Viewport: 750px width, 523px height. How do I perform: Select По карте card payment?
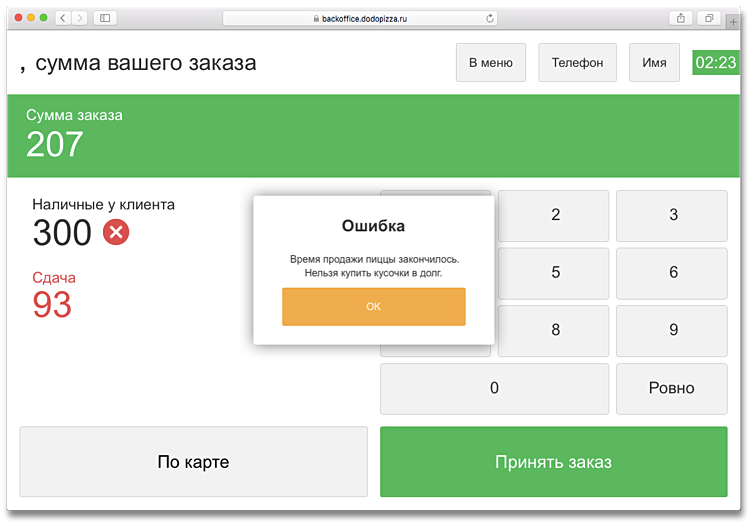click(194, 462)
